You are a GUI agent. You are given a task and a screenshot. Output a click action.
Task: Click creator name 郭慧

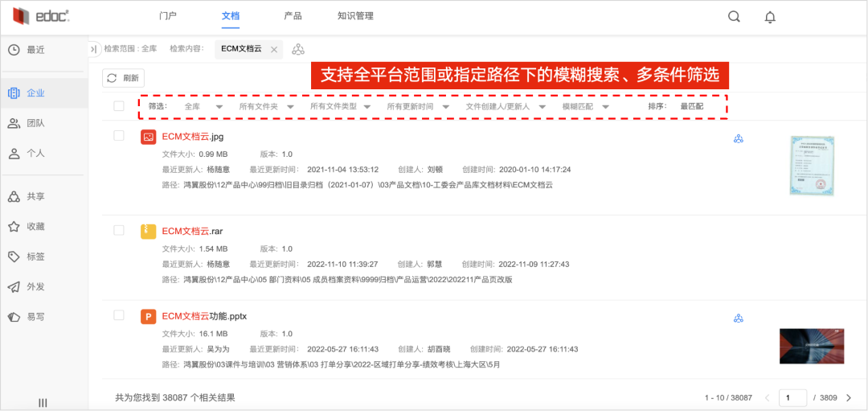tap(435, 264)
